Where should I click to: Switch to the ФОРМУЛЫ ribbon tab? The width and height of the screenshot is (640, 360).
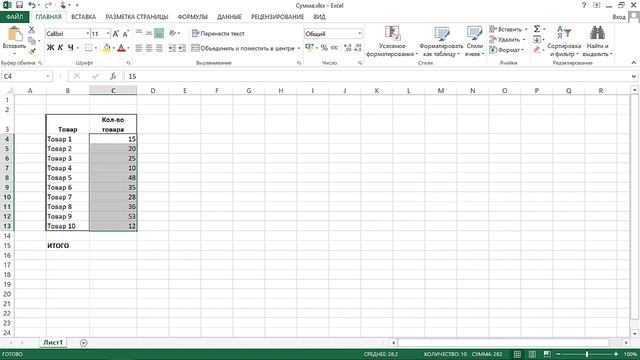193,17
